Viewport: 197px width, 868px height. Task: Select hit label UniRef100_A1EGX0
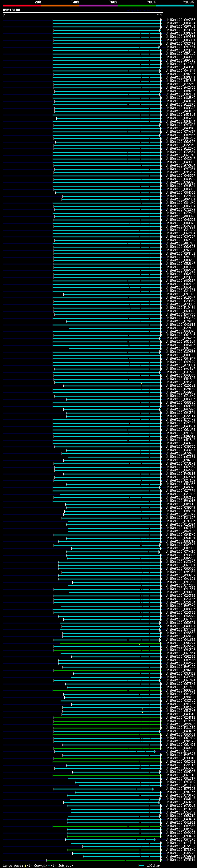(x=180, y=149)
